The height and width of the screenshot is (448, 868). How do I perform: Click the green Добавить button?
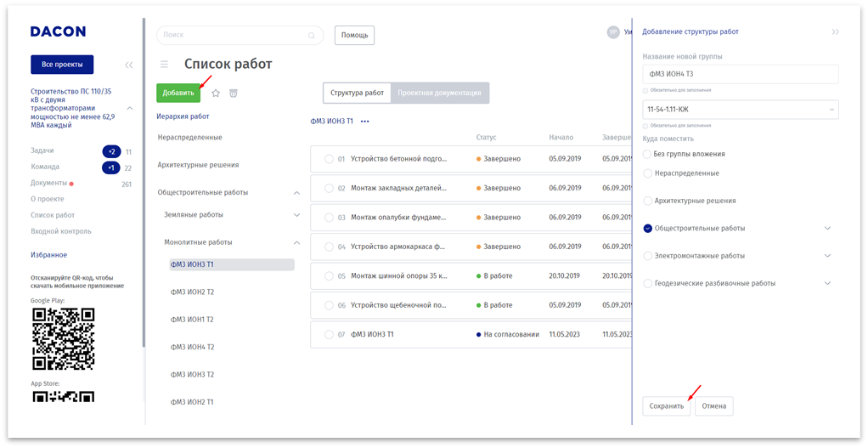[178, 93]
